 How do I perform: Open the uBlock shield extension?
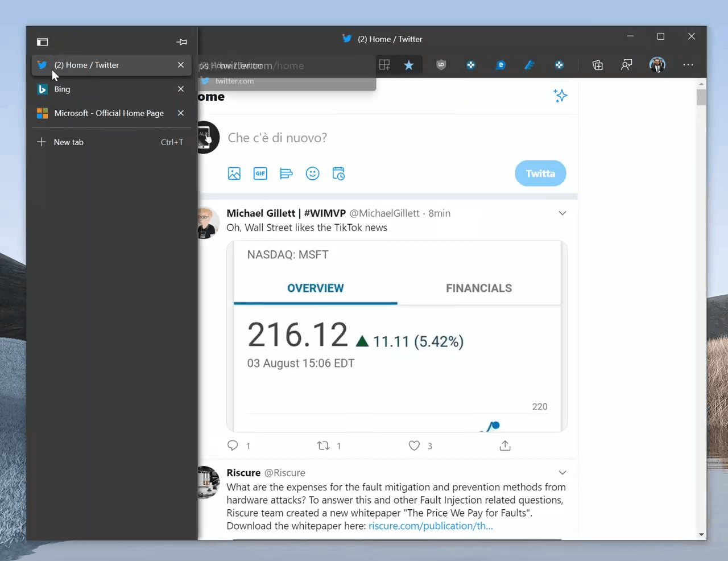pos(441,65)
